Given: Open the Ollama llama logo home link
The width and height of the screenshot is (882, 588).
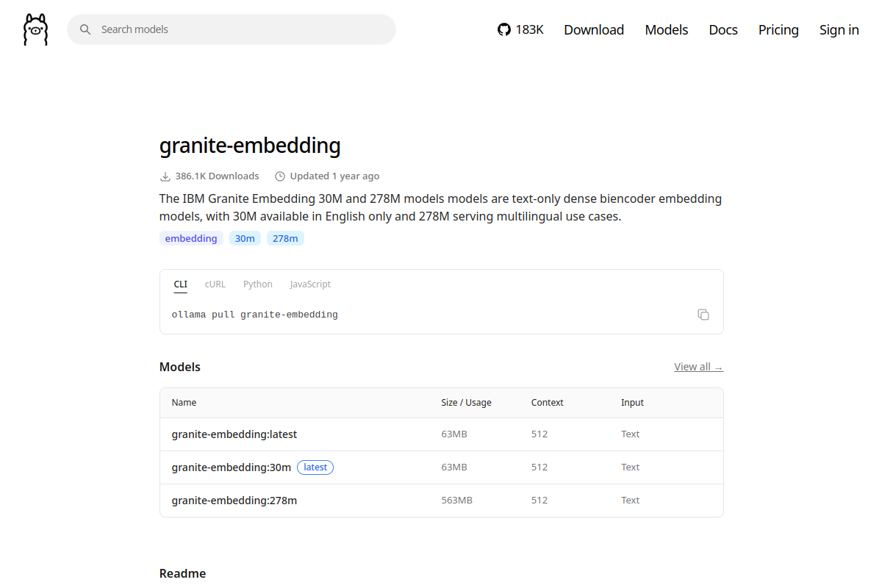Looking at the screenshot, I should point(35,29).
